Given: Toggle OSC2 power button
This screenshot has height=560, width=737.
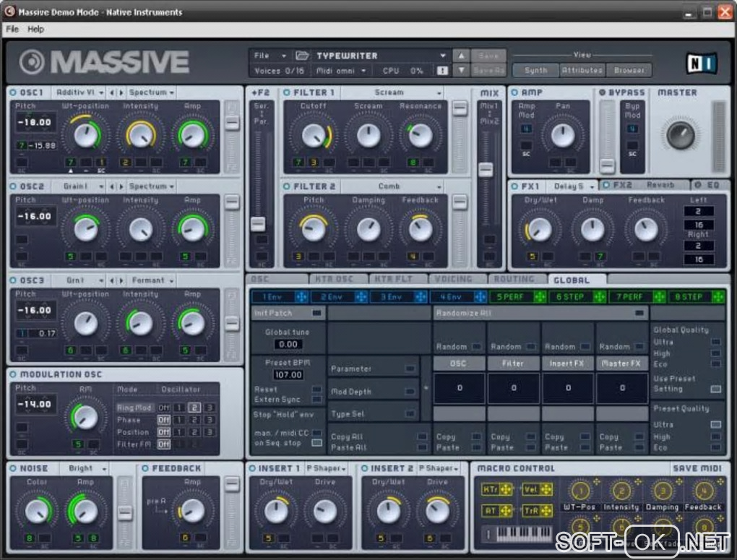Looking at the screenshot, I should click(13, 186).
